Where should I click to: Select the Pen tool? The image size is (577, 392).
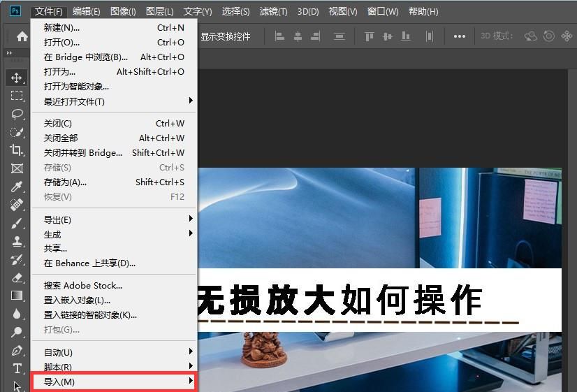(x=17, y=350)
